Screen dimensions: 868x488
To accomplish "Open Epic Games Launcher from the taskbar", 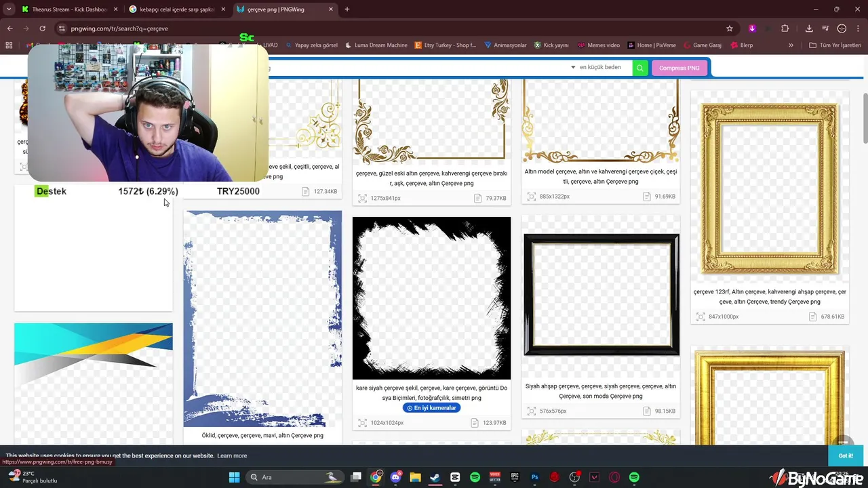I will (x=515, y=477).
